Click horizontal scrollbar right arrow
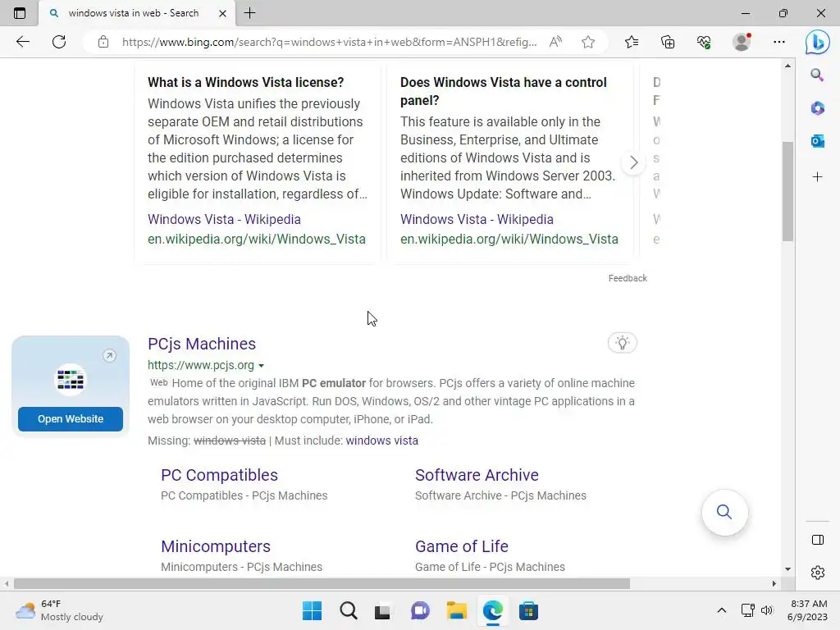Viewport: 840px width, 630px height. (x=774, y=583)
